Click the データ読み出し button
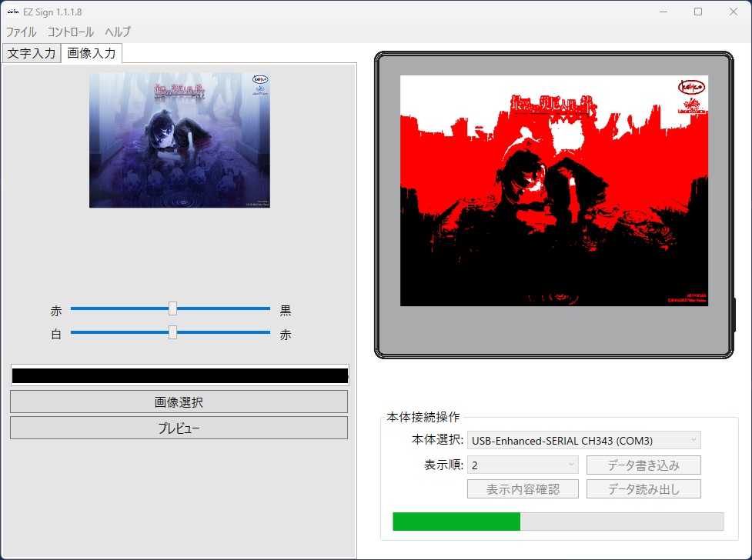This screenshot has height=560, width=752. [643, 489]
